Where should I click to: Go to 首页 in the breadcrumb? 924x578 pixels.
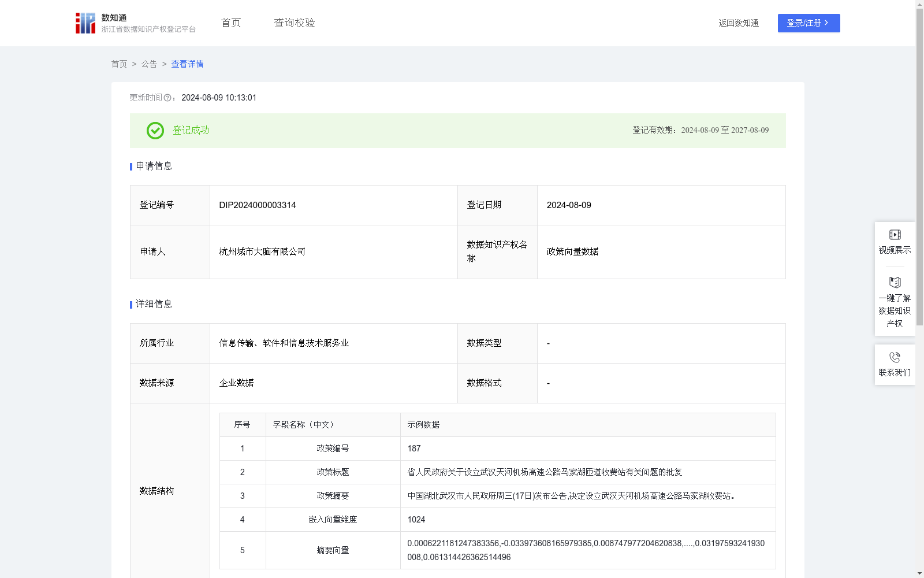click(119, 64)
